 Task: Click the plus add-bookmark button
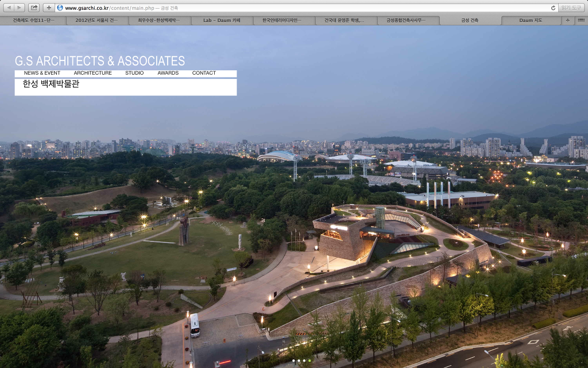[49, 7]
